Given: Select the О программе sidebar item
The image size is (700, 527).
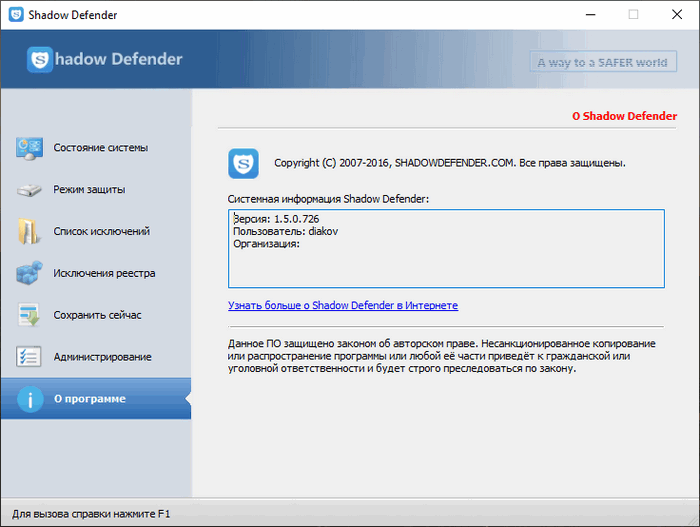Looking at the screenshot, I should click(96, 398).
